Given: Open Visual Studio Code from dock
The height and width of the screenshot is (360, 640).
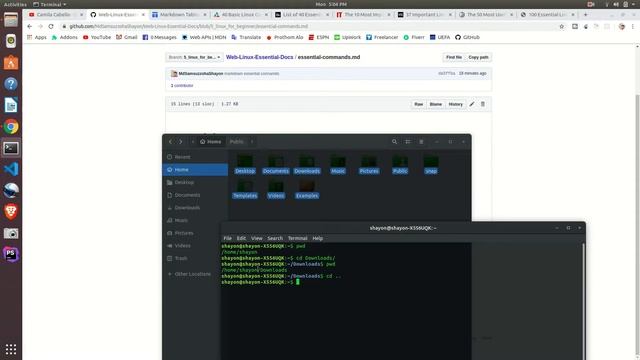Looking at the screenshot, I should 11,169.
